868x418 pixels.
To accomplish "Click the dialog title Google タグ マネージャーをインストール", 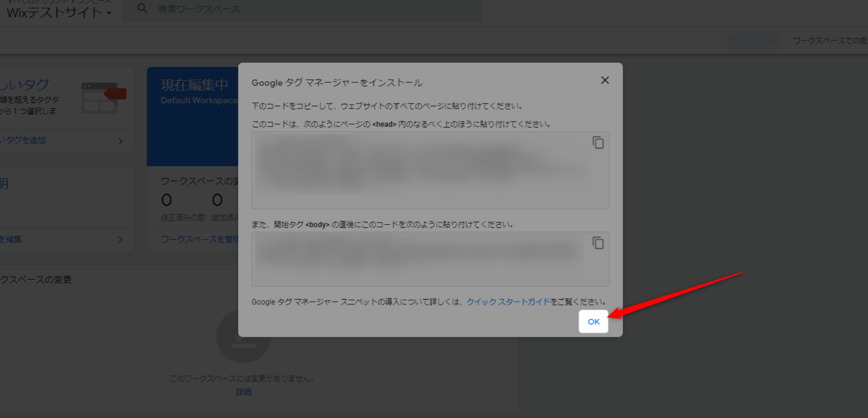I will click(337, 82).
